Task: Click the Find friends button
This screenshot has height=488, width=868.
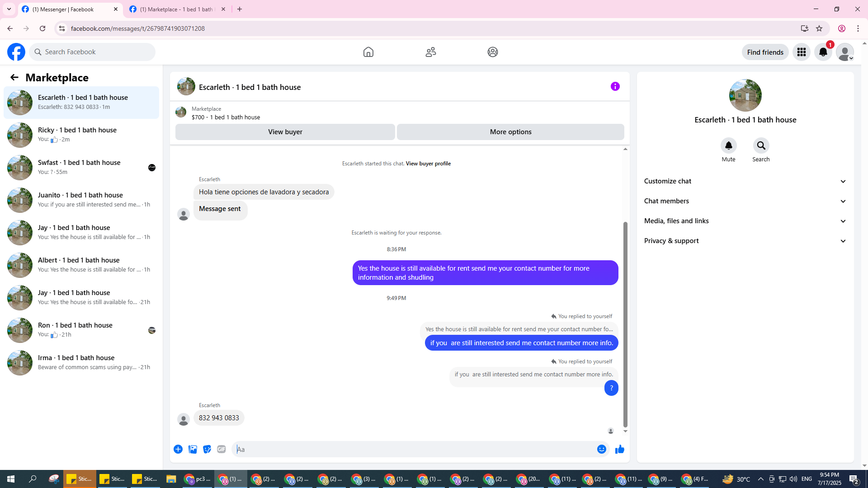Action: coord(765,52)
